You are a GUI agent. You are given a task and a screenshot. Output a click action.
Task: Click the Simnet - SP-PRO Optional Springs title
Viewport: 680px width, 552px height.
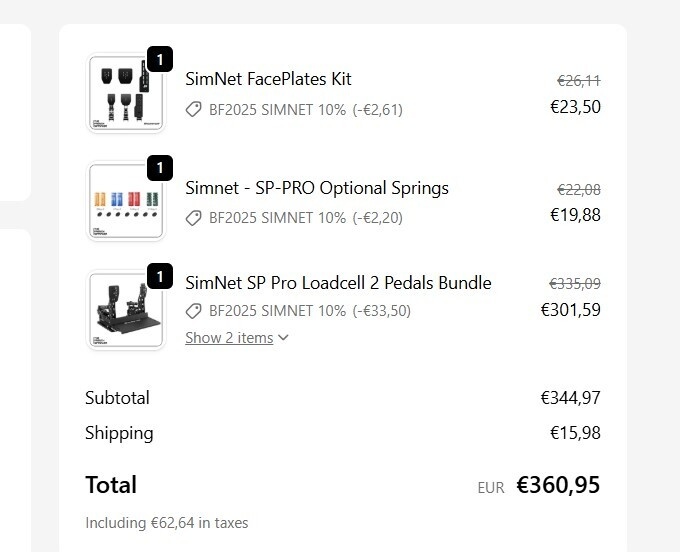317,188
